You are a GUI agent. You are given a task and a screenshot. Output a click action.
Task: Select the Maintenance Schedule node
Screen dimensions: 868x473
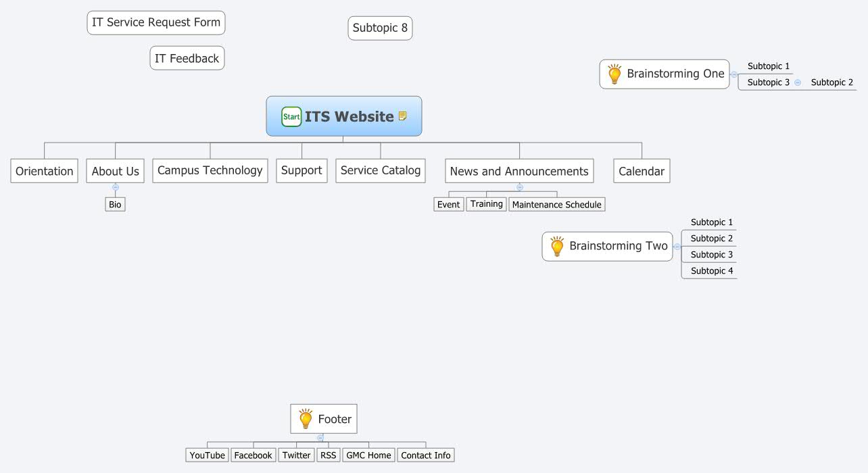tap(557, 204)
